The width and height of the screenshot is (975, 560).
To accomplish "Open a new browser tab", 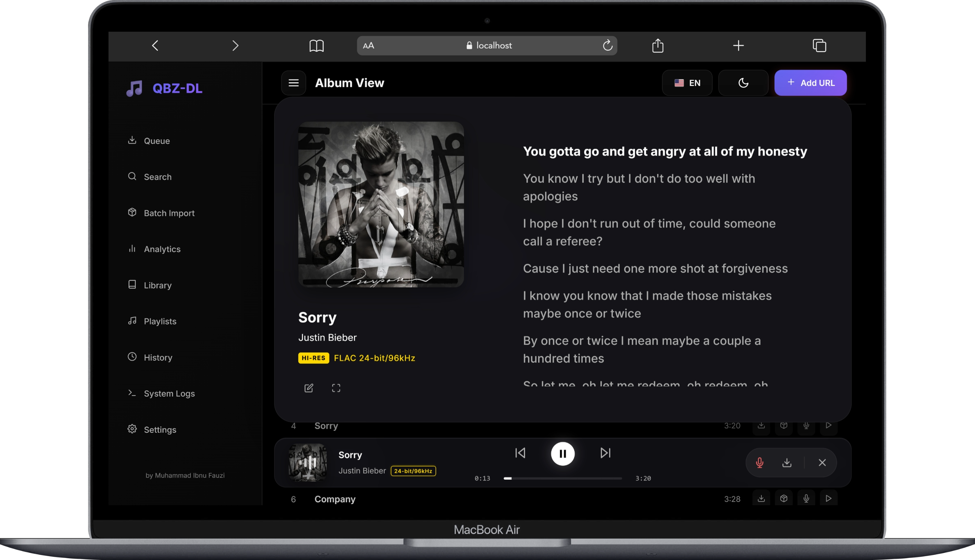I will pos(738,46).
